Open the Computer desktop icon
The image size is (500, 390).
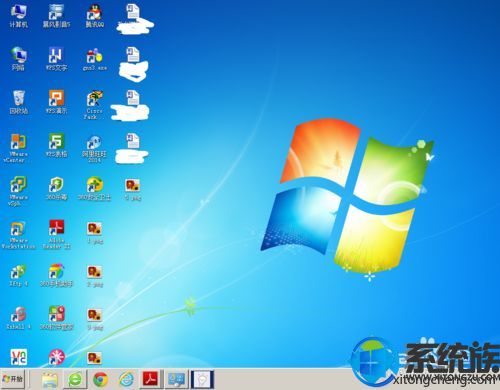tap(18, 16)
